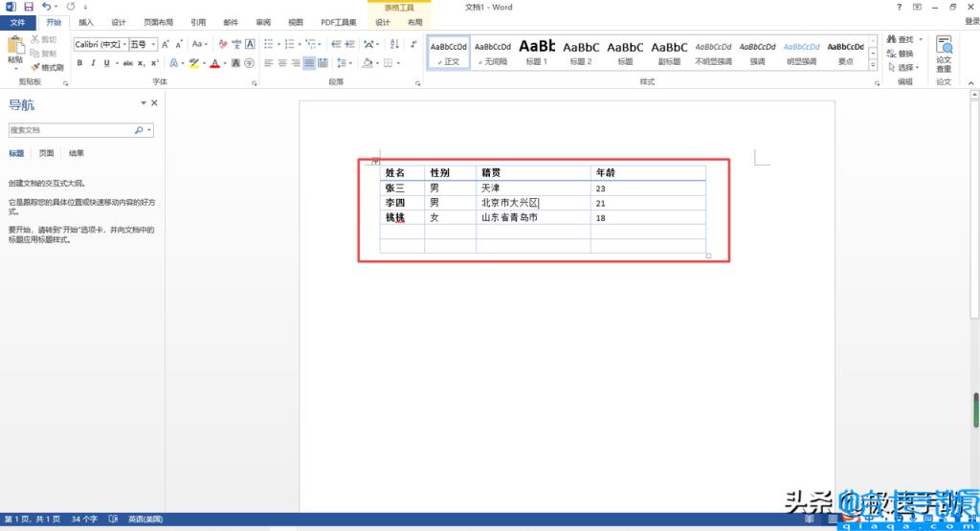The width and height of the screenshot is (980, 531).
Task: Open the font size dropdown (五号)
Action: tap(153, 44)
